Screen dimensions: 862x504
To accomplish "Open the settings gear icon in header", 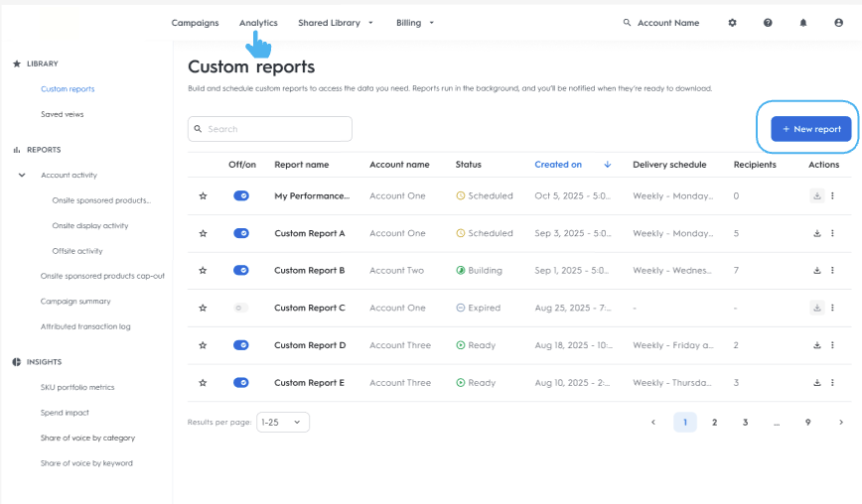I will click(x=732, y=23).
